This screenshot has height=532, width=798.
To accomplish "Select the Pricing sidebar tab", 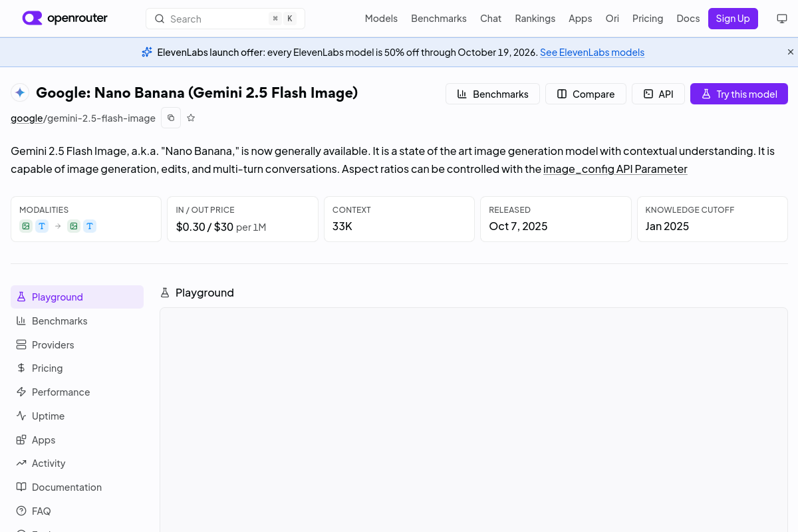I will point(77,368).
